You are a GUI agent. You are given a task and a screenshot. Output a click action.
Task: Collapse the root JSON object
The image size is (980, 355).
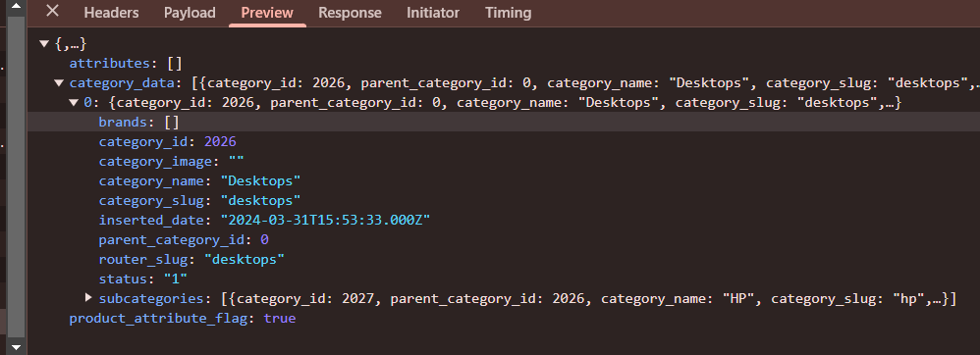(44, 44)
